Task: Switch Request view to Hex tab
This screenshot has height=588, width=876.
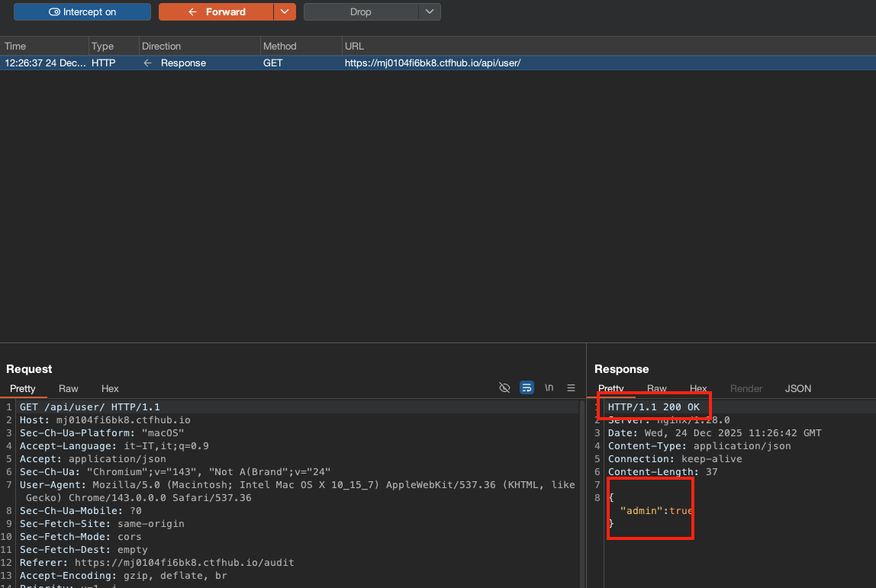Action: pyautogui.click(x=110, y=389)
